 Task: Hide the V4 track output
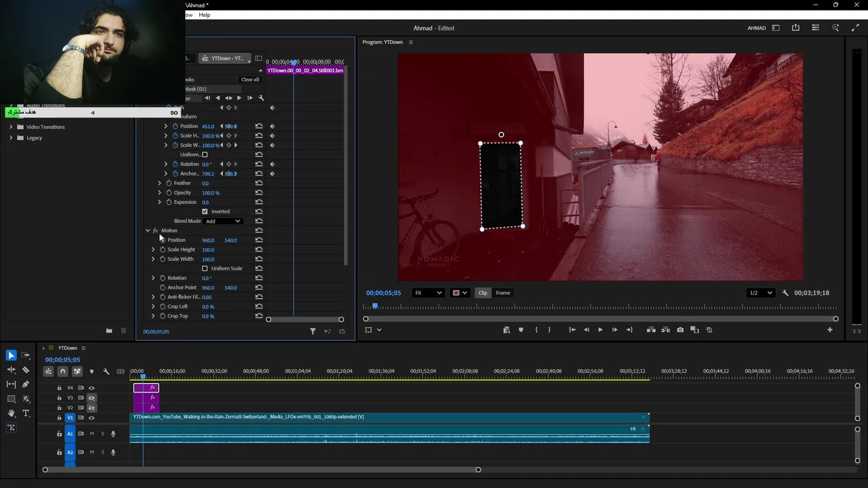pyautogui.click(x=92, y=388)
